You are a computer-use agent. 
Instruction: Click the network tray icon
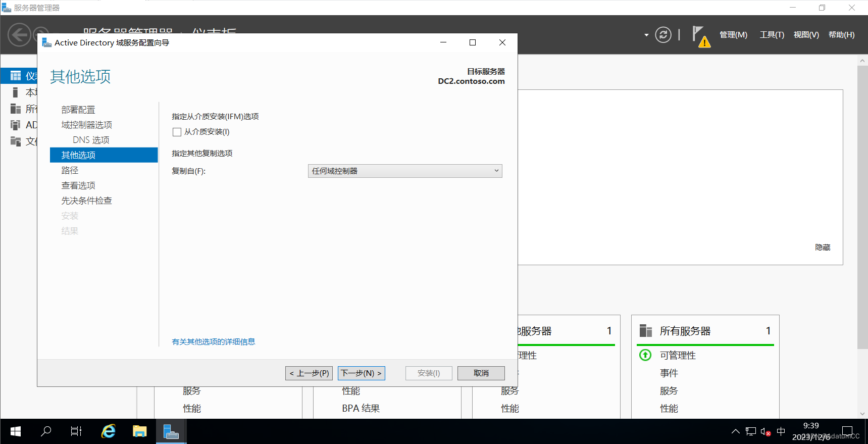(751, 431)
